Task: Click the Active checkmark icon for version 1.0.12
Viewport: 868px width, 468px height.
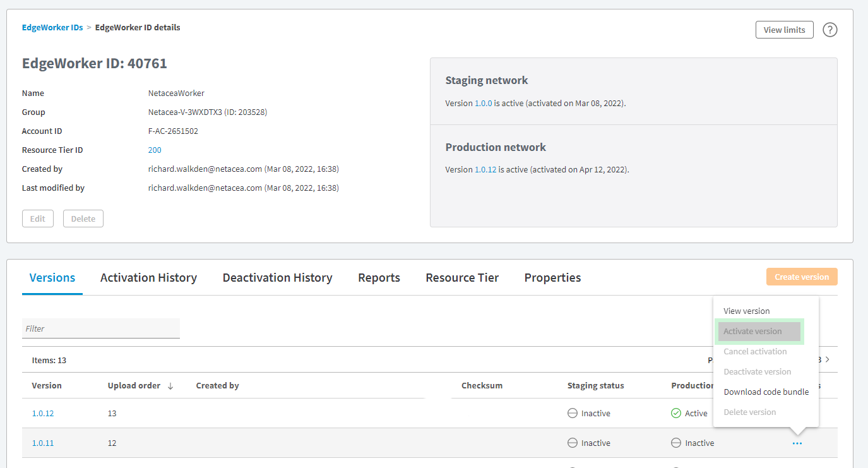Action: click(676, 413)
